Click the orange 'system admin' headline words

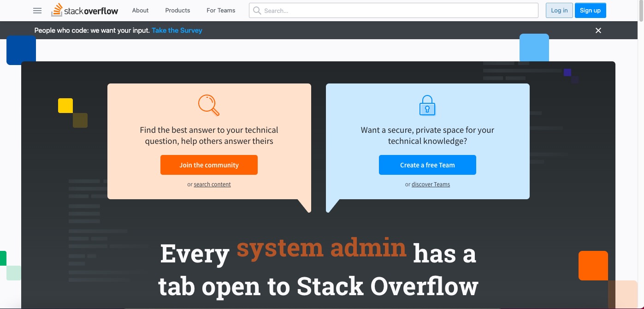coord(321,248)
